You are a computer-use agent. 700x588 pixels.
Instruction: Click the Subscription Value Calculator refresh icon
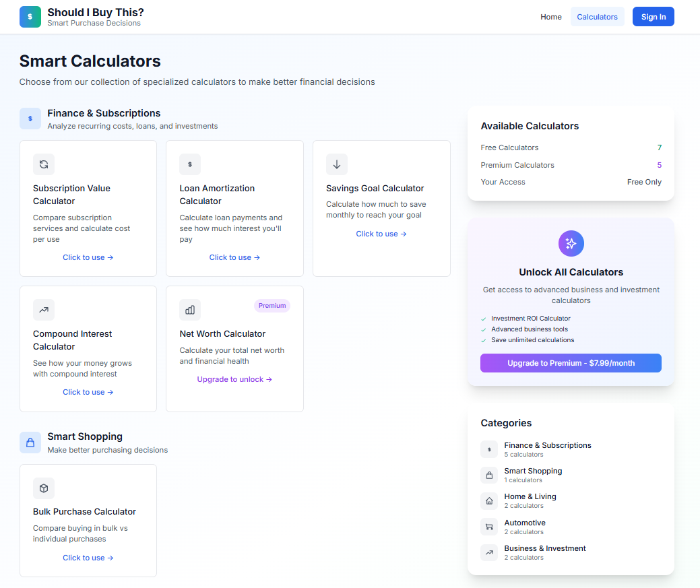pyautogui.click(x=44, y=164)
